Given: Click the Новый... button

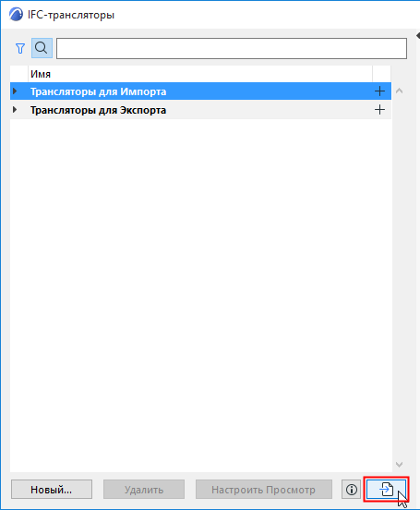Looking at the screenshot, I should coord(52,489).
